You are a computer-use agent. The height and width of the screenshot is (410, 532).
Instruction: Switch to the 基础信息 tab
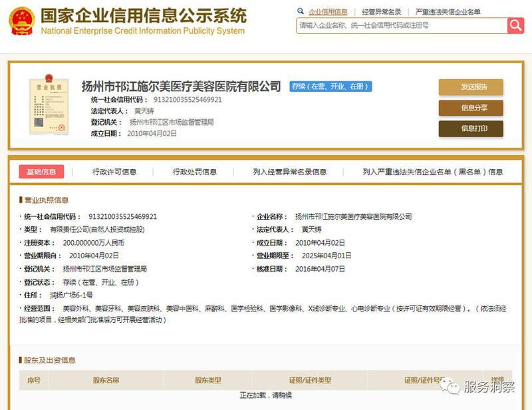click(41, 172)
